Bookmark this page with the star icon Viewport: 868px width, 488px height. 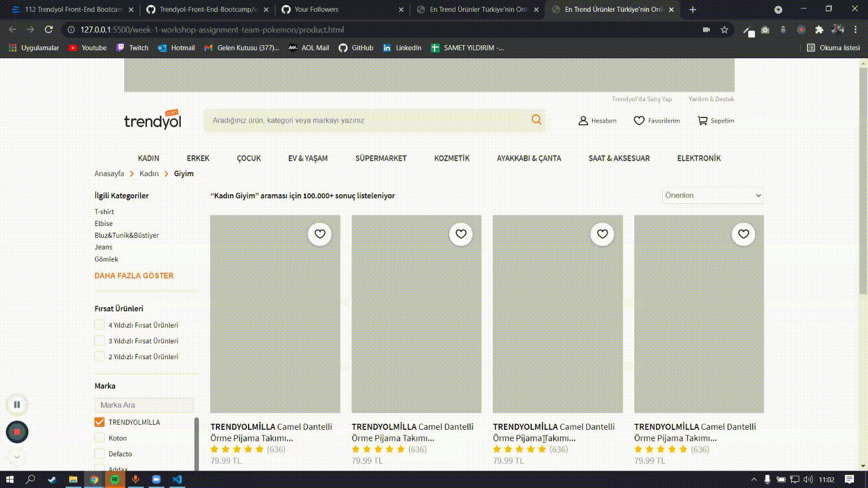click(x=724, y=29)
